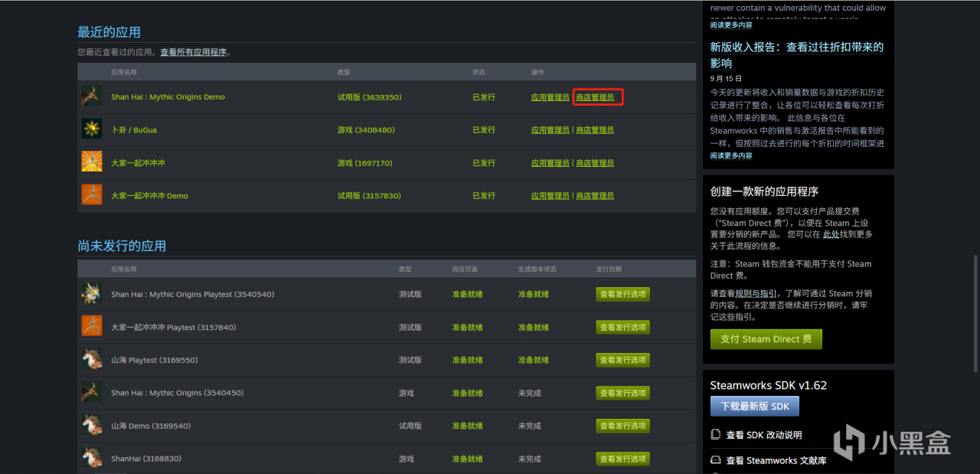Open 大家一起冲冲冲 Demo app name link

pyautogui.click(x=149, y=196)
